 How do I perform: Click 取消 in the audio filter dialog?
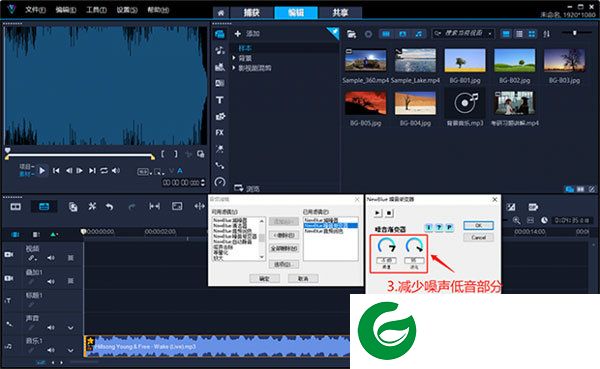(x=303, y=278)
